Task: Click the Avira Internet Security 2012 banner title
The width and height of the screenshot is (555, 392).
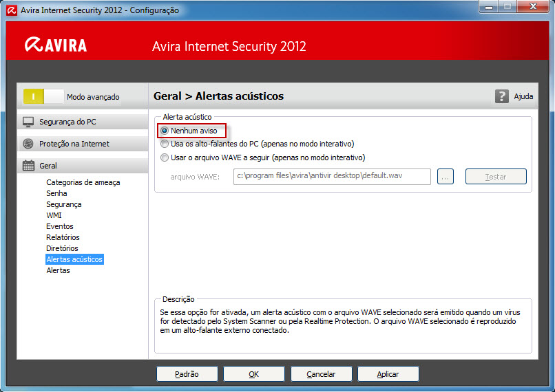Action: pos(229,46)
